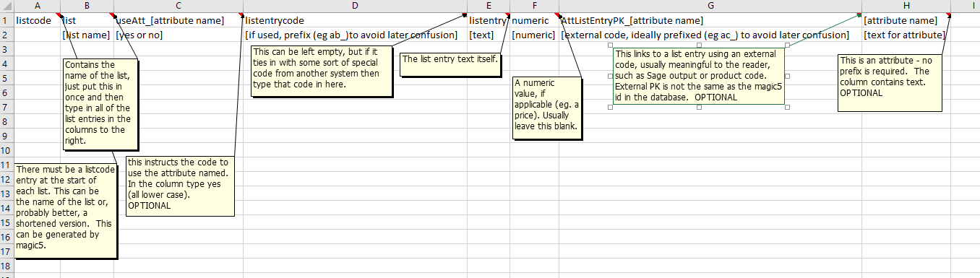Viewport: 980px width, 278px height.
Task: Click '[external code, ideally prefixed' cell
Action: 710,35
